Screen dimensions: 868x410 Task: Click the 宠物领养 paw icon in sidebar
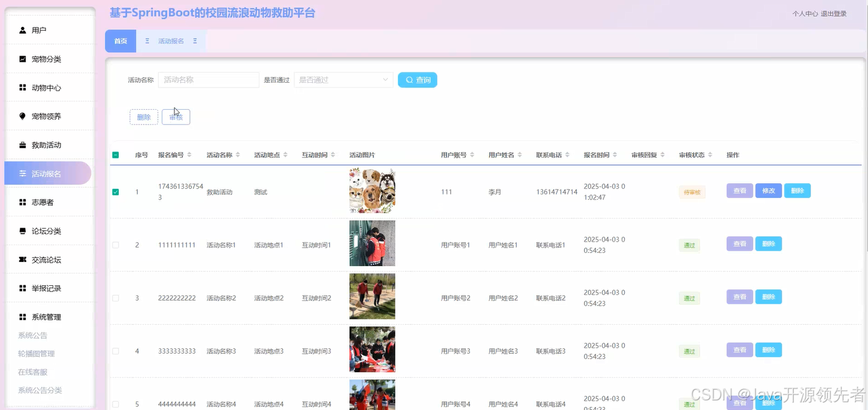23,116
